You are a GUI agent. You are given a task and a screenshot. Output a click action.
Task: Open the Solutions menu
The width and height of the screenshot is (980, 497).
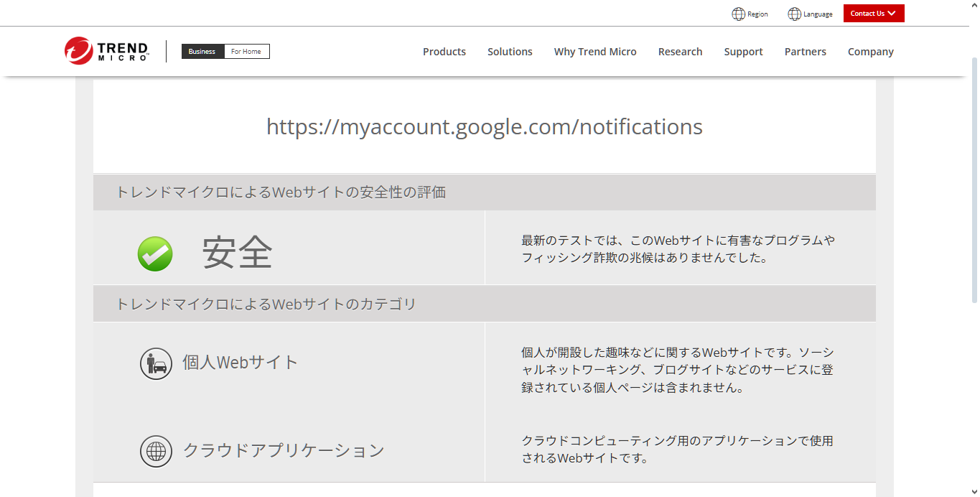pyautogui.click(x=510, y=52)
